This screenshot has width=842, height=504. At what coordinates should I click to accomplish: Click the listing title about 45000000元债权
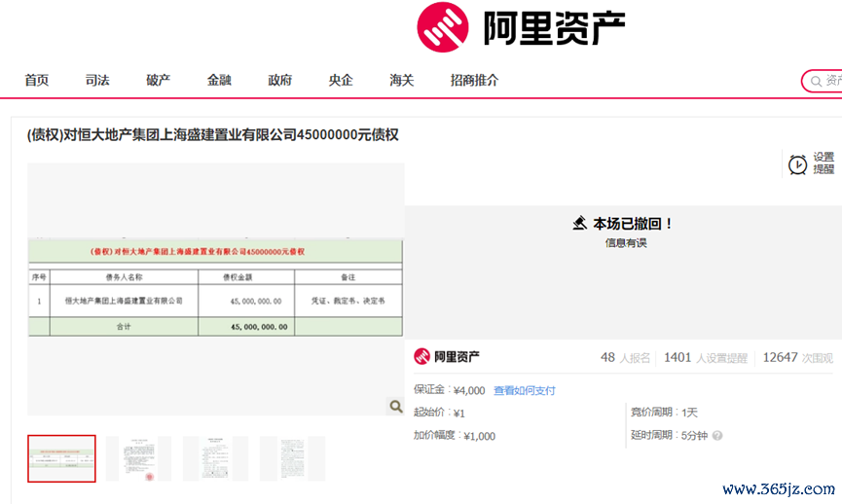point(212,134)
